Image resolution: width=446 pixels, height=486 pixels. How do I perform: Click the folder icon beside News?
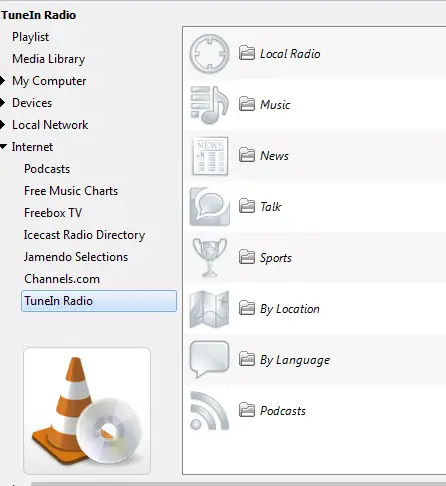click(247, 155)
